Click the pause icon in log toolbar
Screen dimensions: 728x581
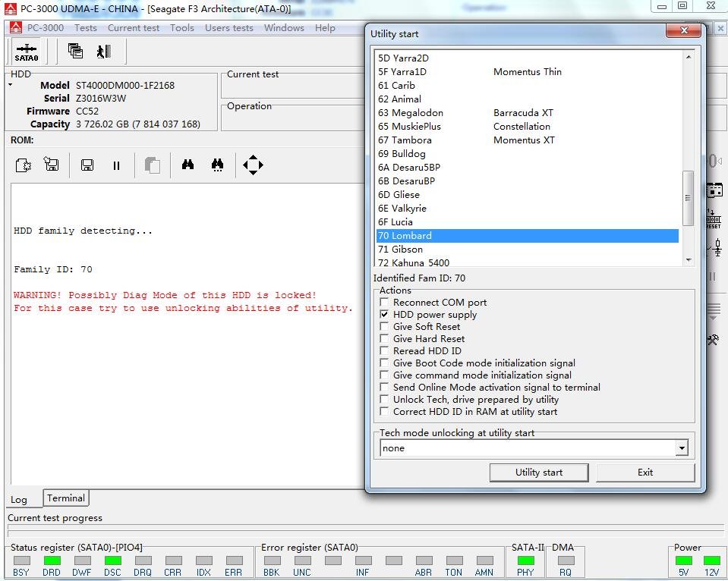click(116, 165)
